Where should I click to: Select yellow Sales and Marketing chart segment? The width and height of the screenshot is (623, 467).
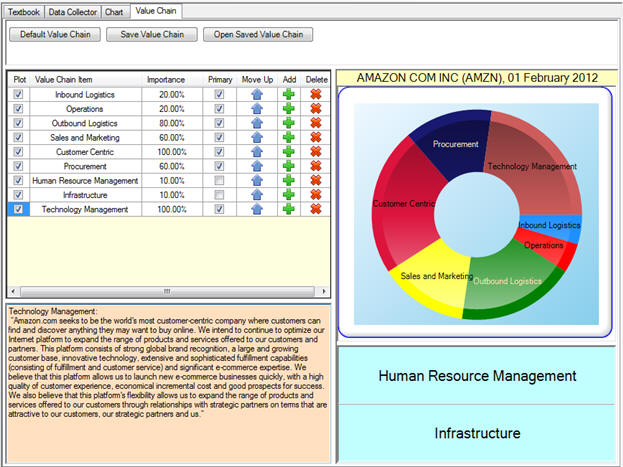433,278
